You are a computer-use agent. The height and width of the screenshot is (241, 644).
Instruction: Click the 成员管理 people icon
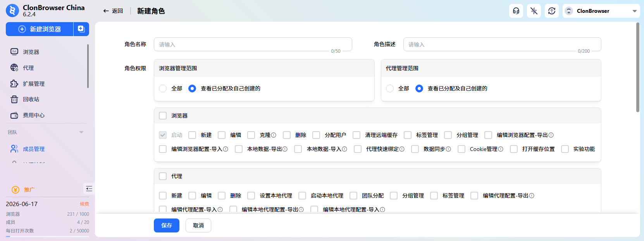coord(14,149)
